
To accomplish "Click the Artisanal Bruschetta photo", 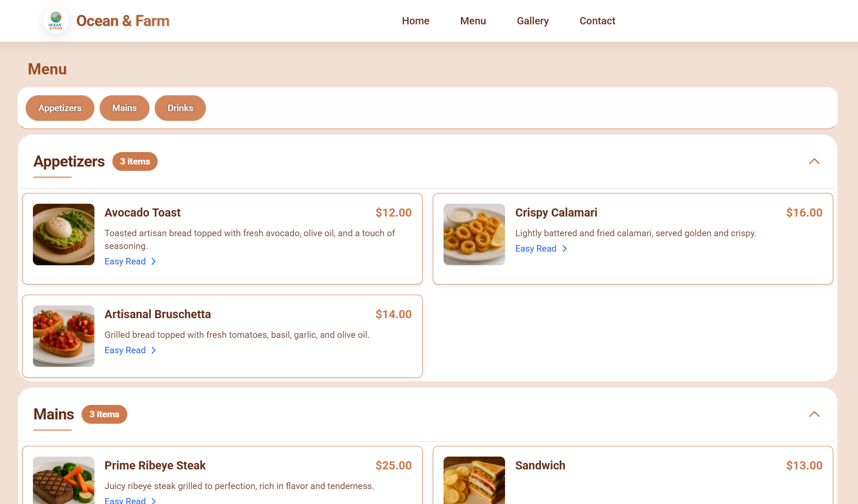I will pyautogui.click(x=64, y=336).
